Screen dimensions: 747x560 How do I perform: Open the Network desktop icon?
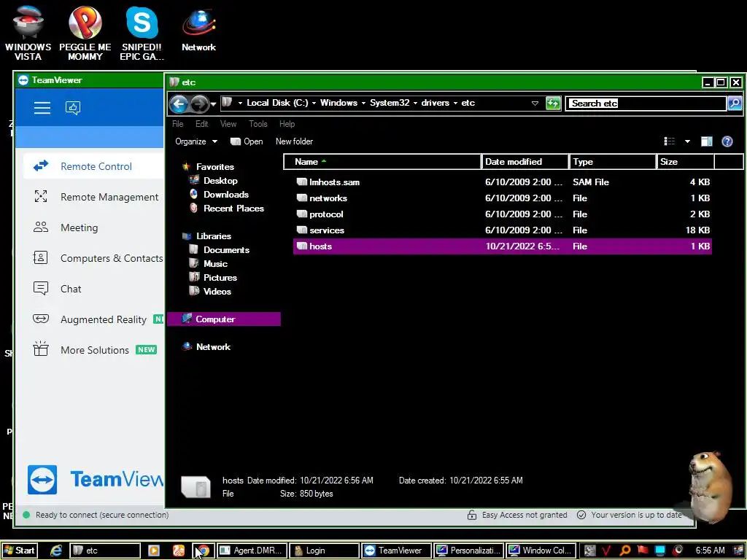(x=198, y=28)
